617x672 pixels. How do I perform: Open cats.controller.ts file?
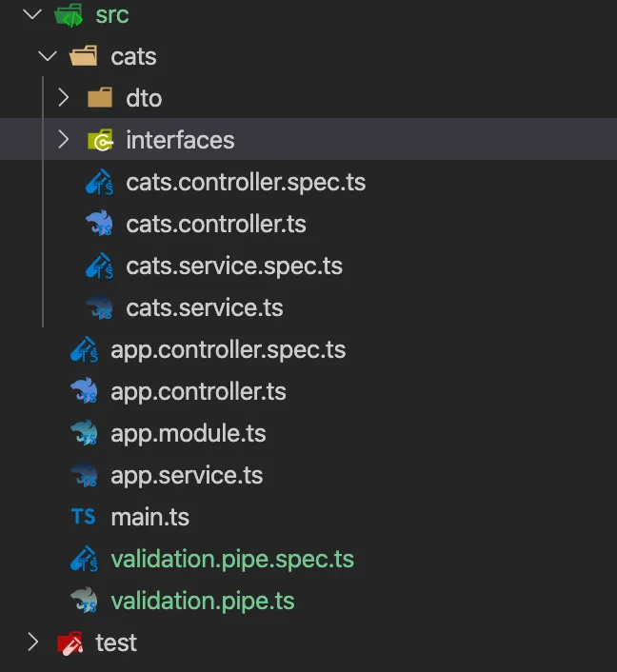click(x=216, y=224)
